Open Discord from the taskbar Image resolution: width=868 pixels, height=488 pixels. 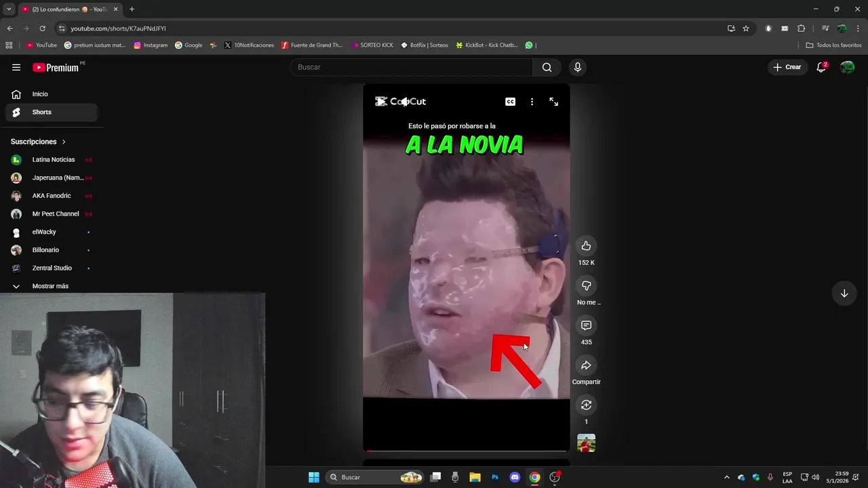click(x=515, y=477)
